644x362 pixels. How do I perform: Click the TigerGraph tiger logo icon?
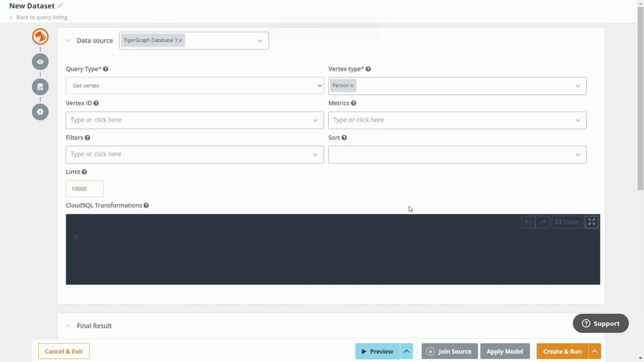40,37
